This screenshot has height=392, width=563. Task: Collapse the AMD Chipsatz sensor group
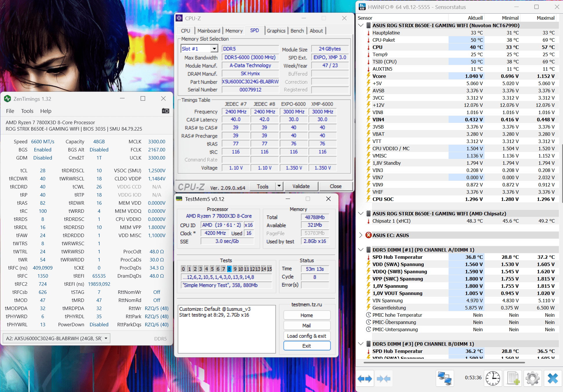(361, 213)
